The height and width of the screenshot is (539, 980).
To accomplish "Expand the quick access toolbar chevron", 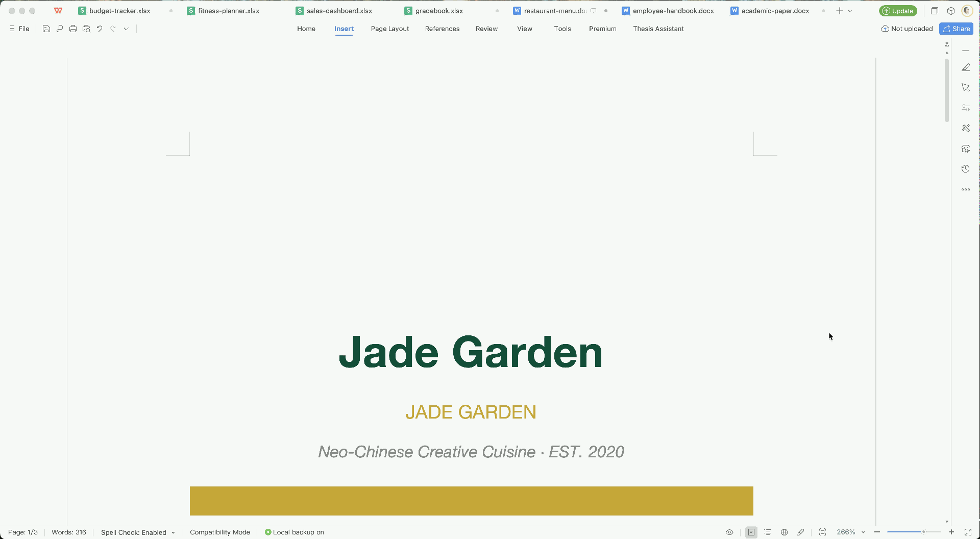I will 126,29.
